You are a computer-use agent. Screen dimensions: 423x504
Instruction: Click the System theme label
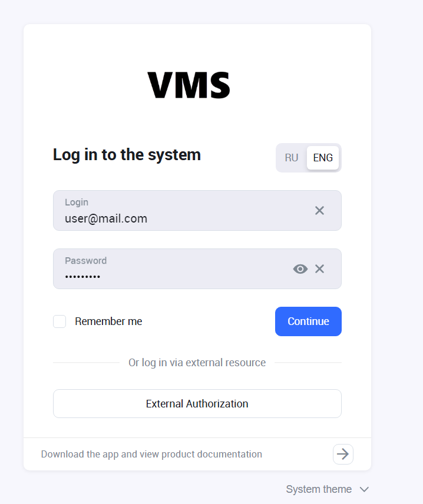click(318, 489)
